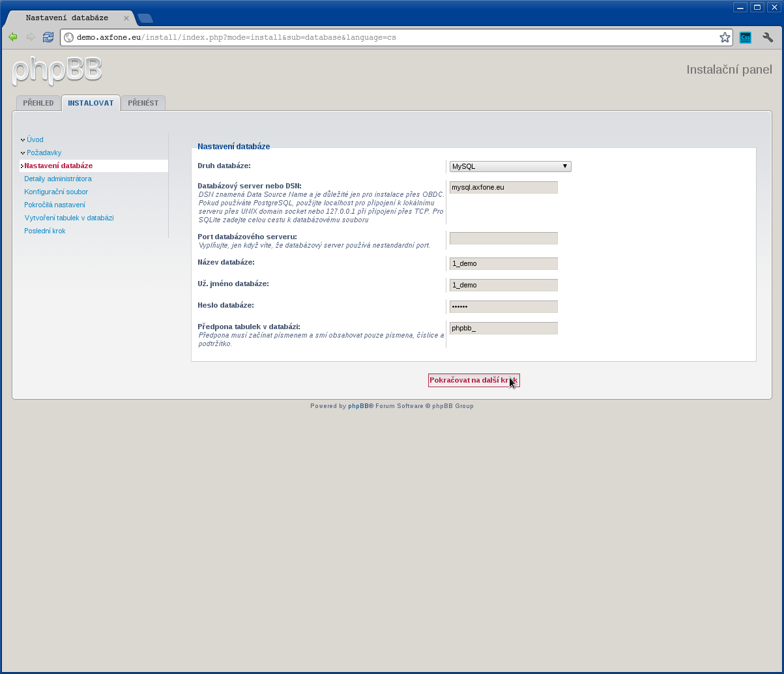Click the Pokračovat na další krok button
The image size is (784, 674).
473,380
